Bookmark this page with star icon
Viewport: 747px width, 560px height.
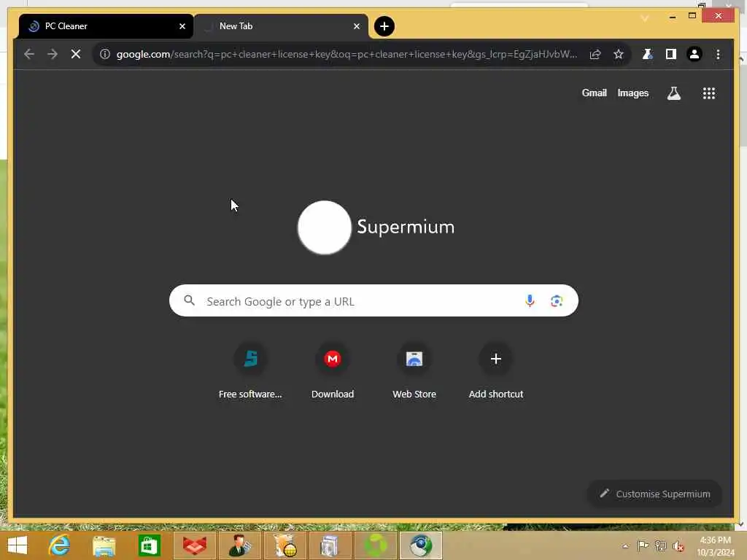619,54
